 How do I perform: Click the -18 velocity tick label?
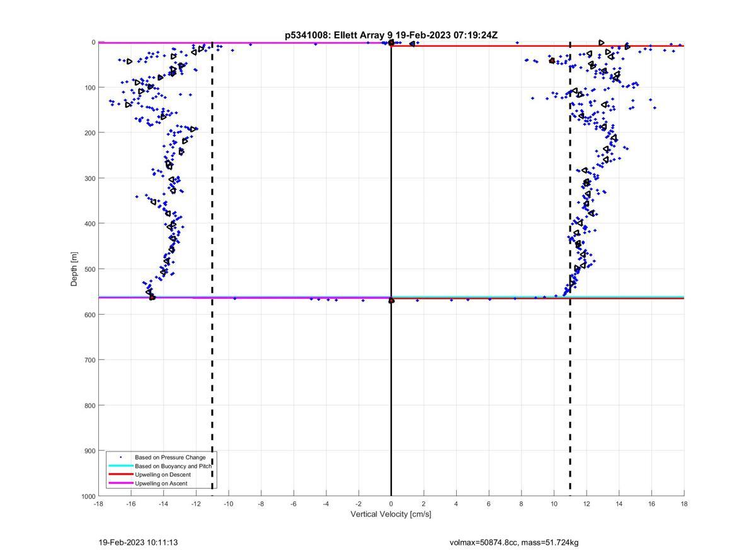click(x=98, y=504)
